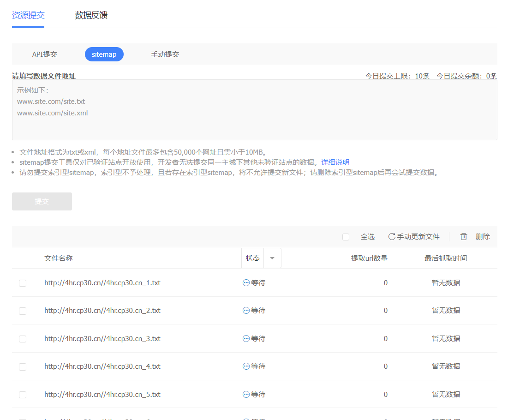Click the 等待 status icon for 4hr.cp30.cn_2.txt

245,311
